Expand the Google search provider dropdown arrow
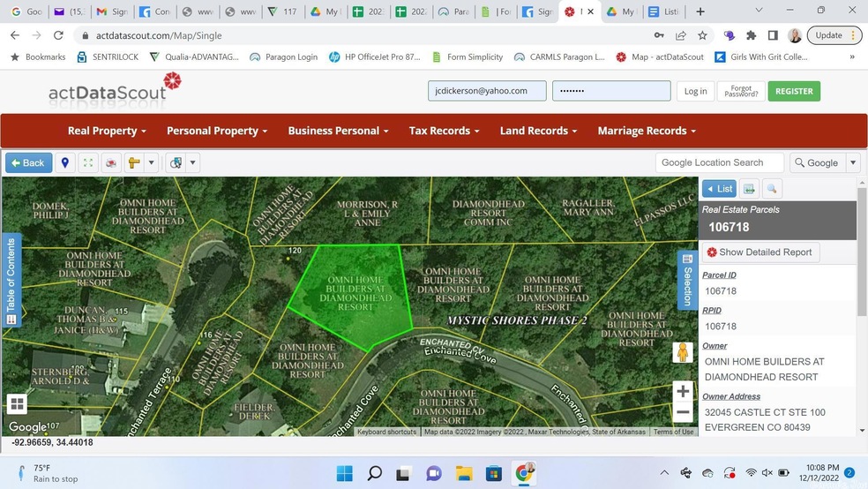Viewport: 868px width, 489px height. point(852,162)
